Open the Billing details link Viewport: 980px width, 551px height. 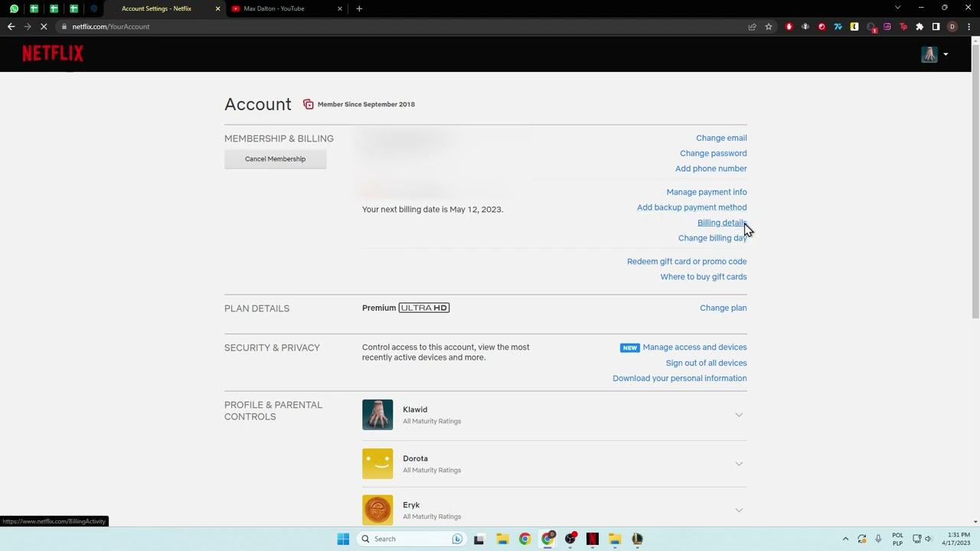(720, 222)
